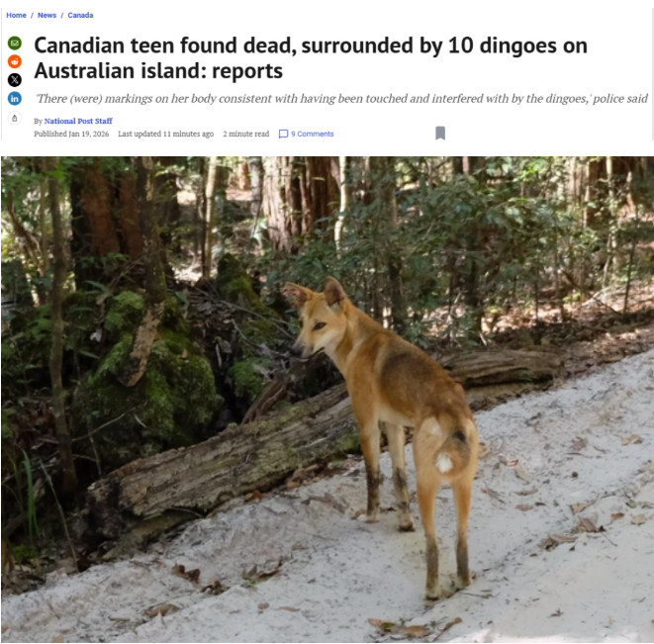
Task: Click the share icon below LinkedIn
Action: [x=15, y=118]
